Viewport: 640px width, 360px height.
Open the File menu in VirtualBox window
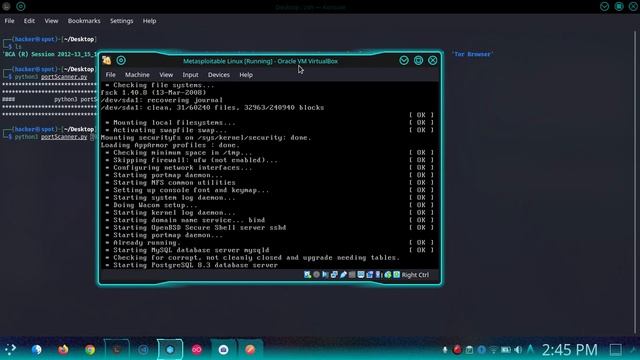pyautogui.click(x=111, y=75)
